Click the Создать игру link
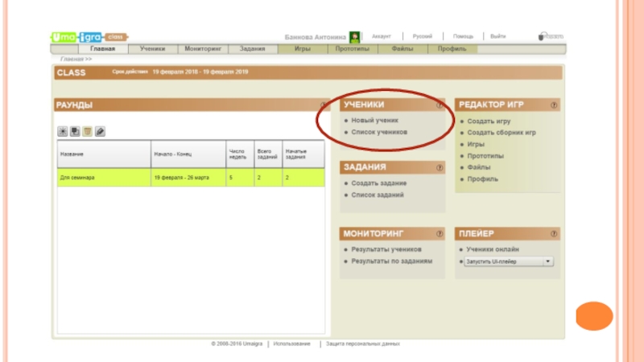The width and height of the screenshot is (644, 362). pos(489,121)
